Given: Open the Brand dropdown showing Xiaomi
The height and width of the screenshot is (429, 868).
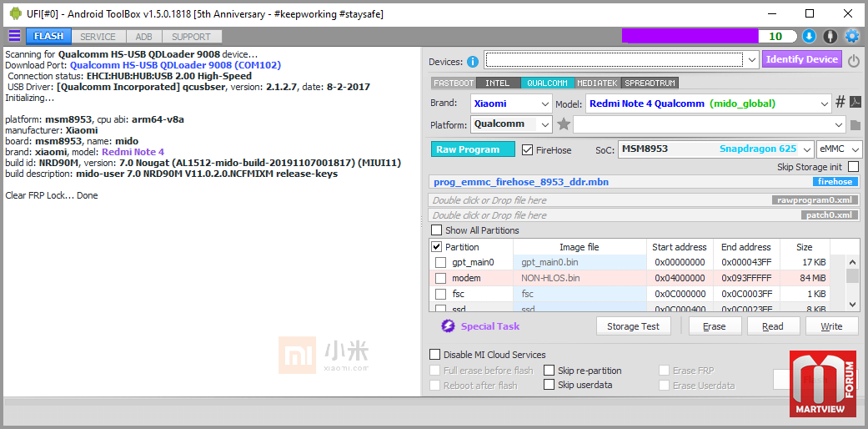Looking at the screenshot, I should (x=511, y=103).
